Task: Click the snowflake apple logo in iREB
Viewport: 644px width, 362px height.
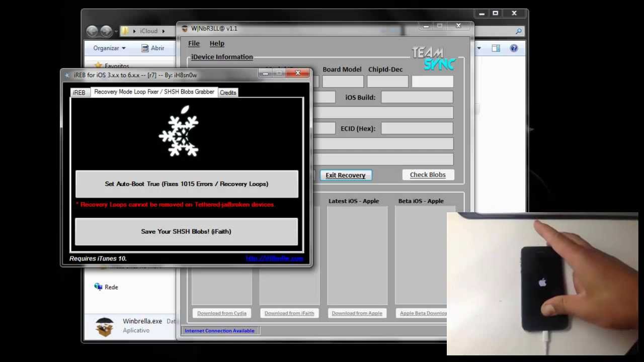Action: pyautogui.click(x=180, y=132)
